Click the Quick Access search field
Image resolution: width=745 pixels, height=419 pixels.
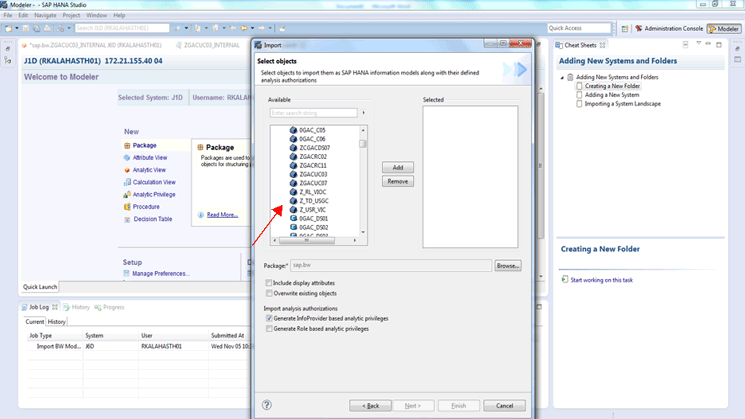click(x=579, y=28)
